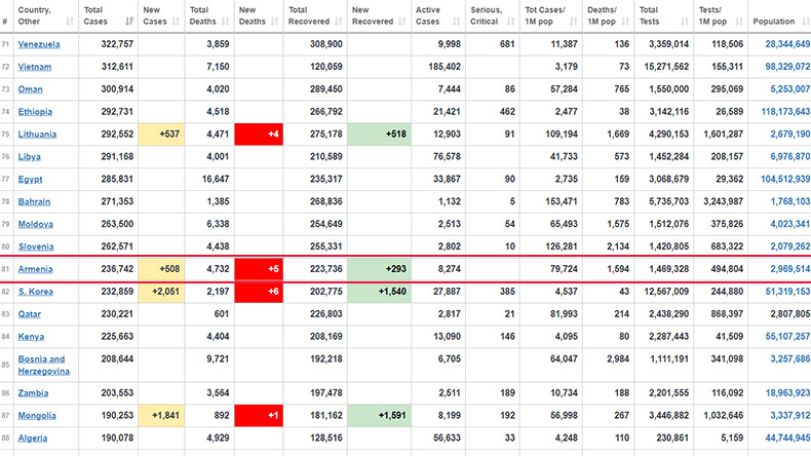Click S. Korea red new deaths +6
The height and width of the screenshot is (456, 811).
pyautogui.click(x=259, y=292)
